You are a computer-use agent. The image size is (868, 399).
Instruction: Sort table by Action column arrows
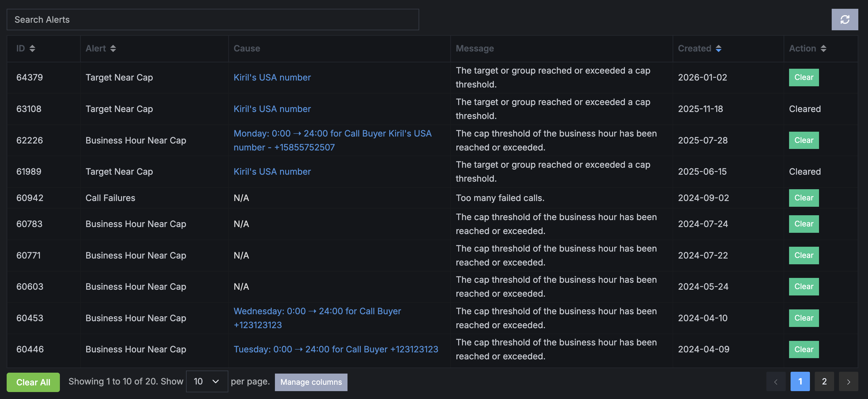(x=823, y=48)
